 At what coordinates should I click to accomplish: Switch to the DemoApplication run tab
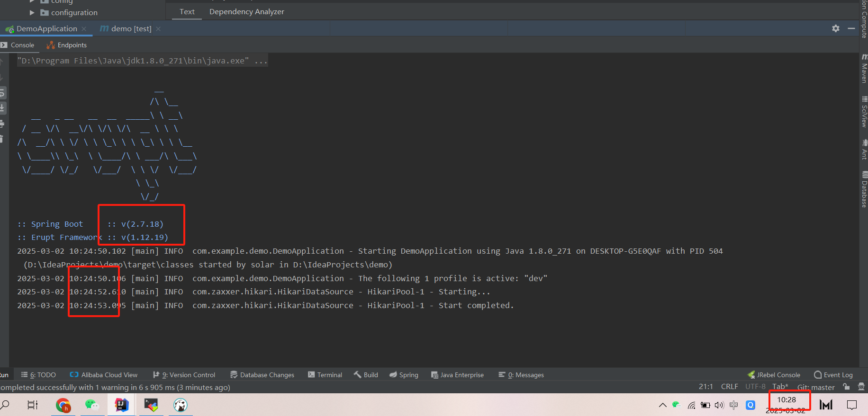46,29
